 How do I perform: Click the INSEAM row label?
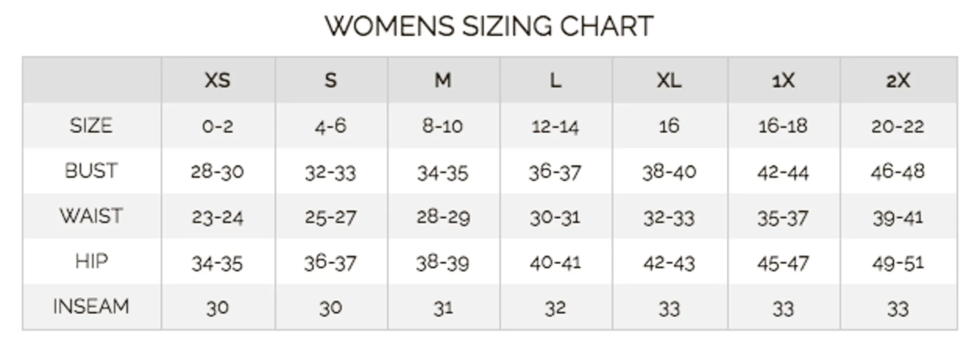(91, 307)
